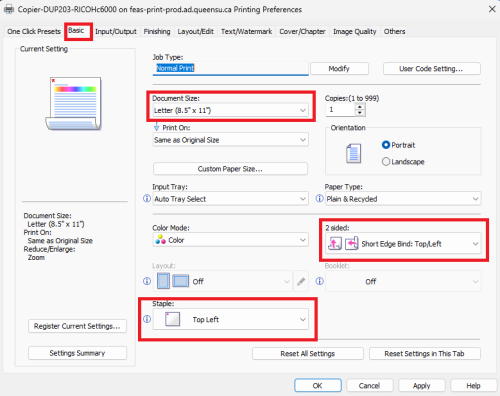
Task: Click the Staple info icon
Action: pyautogui.click(x=147, y=319)
